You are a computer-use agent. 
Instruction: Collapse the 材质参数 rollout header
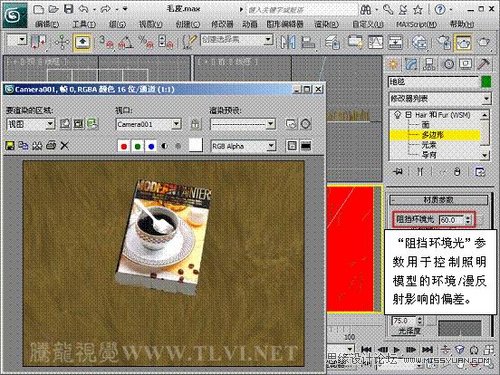tap(439, 200)
